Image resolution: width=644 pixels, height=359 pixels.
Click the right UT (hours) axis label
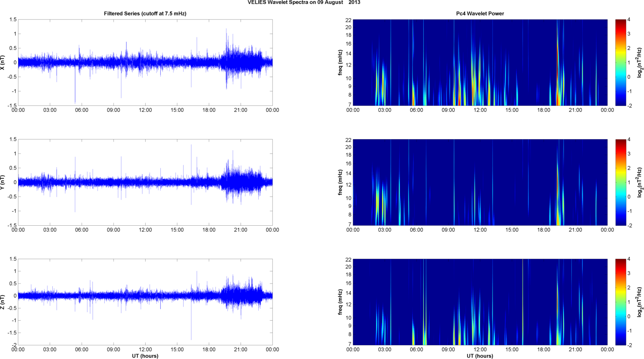[x=480, y=356]
